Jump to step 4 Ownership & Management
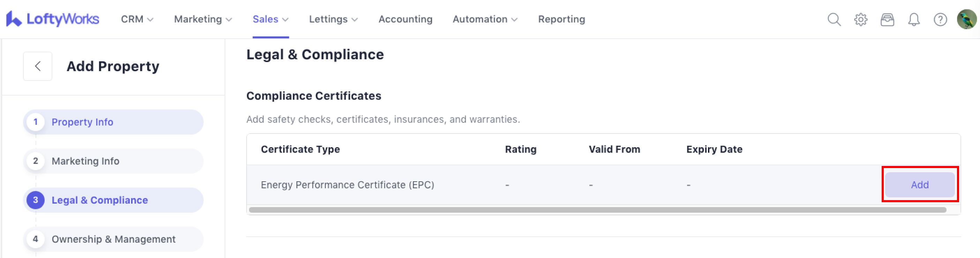Viewport: 980px width, 258px height. 113,239
